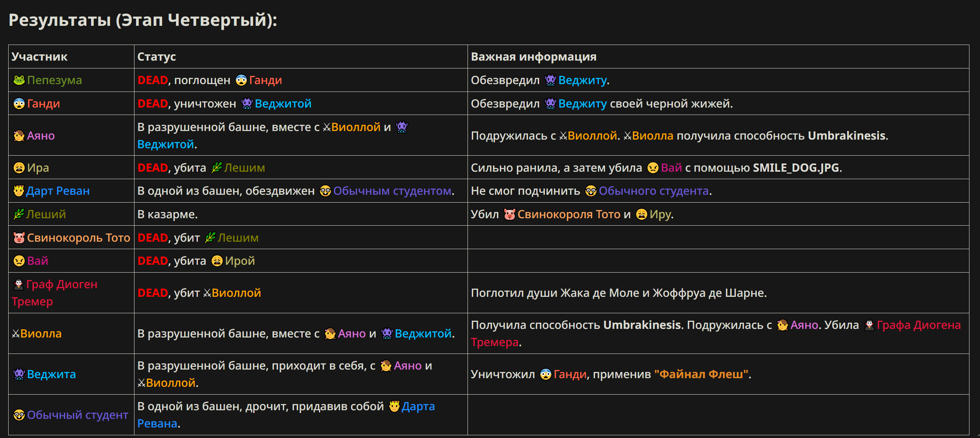Screen dimensions: 980x438
Task: Click the Вай name in participant column
Action: [38, 261]
